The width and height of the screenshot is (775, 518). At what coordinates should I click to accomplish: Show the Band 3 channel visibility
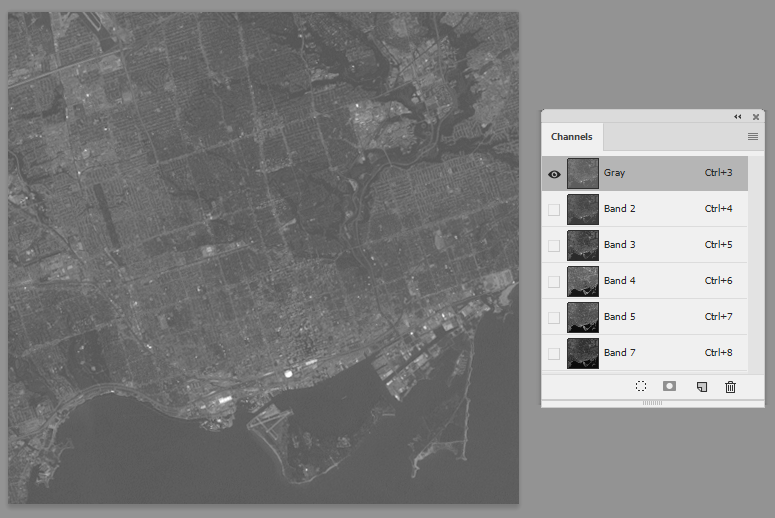click(554, 246)
